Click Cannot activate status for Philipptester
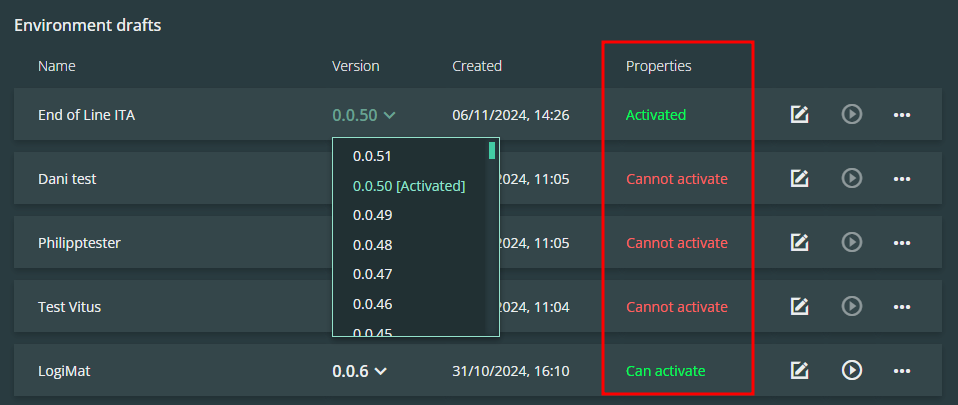 click(676, 243)
